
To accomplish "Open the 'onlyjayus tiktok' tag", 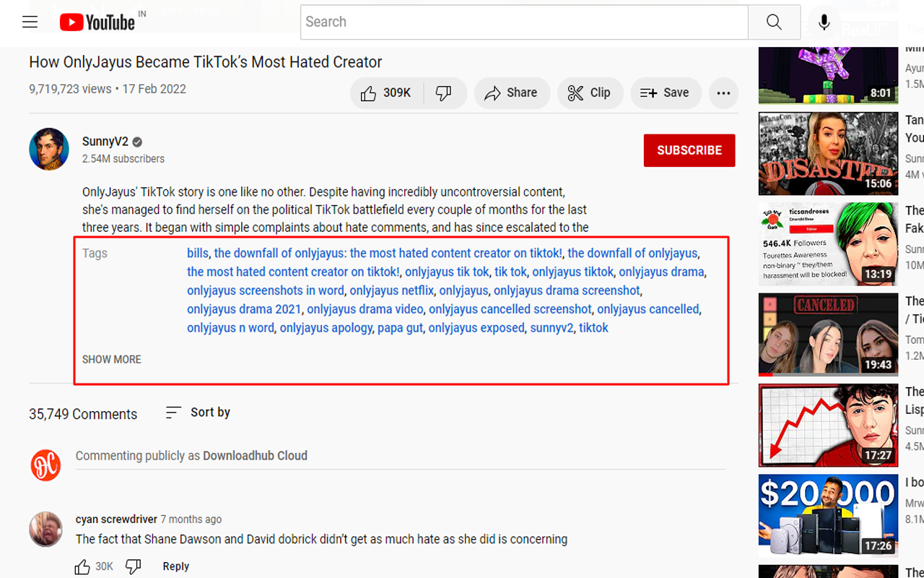I will pyautogui.click(x=572, y=272).
